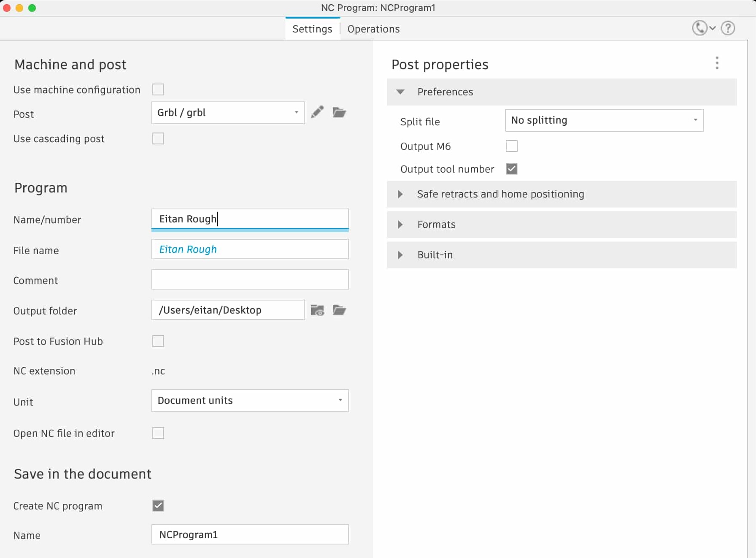Click the Comment input field
Screen dimensions: 756x558
click(x=250, y=280)
